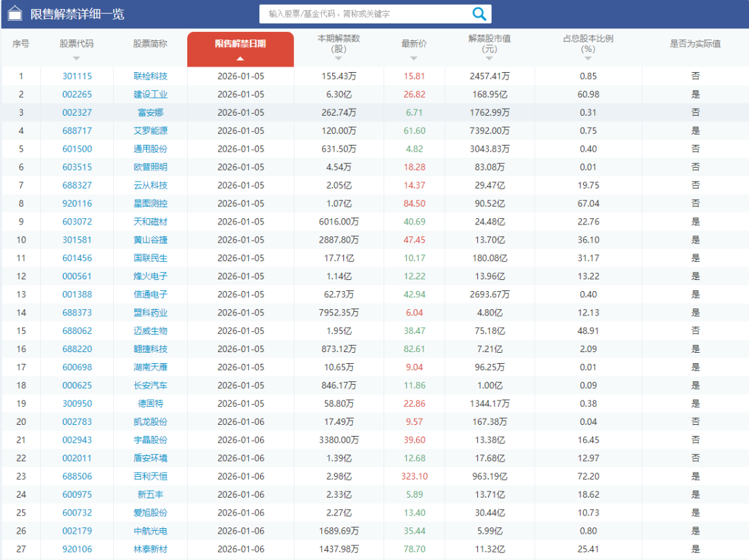Select market value 168.95亿
749x560 pixels.
tap(490, 94)
